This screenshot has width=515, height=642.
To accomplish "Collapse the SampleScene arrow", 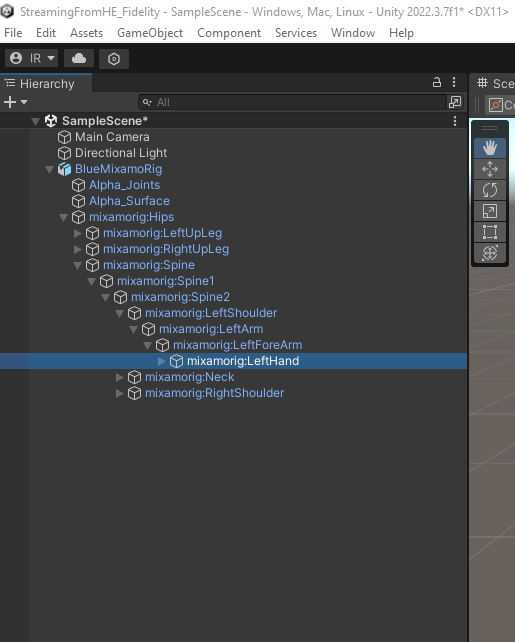I will (x=36, y=121).
